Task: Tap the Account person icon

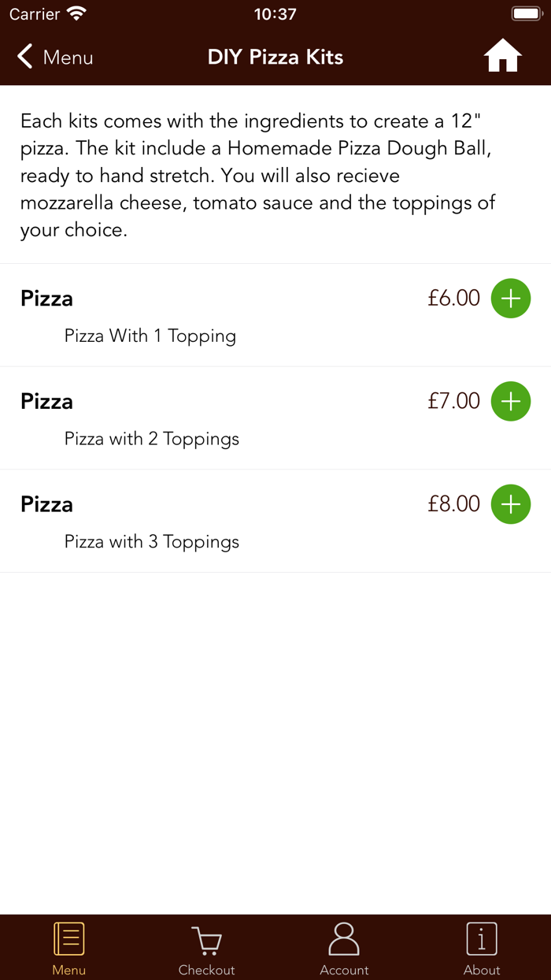Action: point(344,937)
